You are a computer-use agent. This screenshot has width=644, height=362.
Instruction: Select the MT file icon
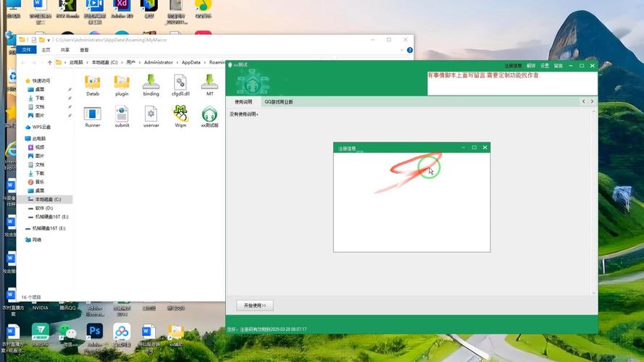(209, 85)
